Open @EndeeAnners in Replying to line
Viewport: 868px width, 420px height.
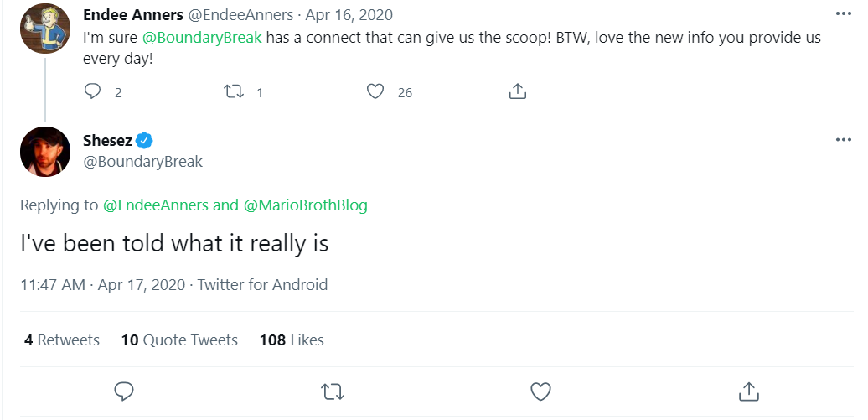pos(156,205)
